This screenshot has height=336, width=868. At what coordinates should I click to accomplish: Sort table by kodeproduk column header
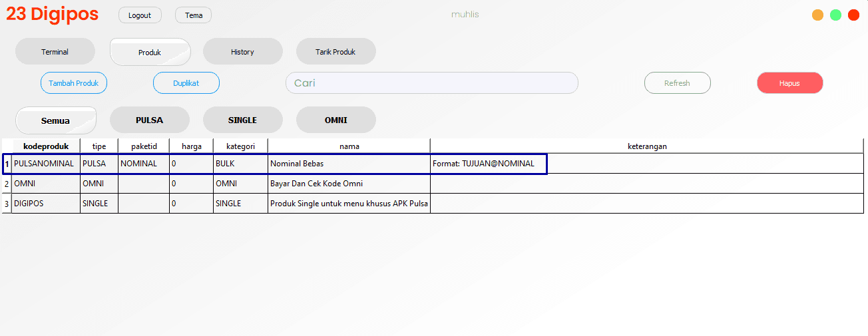(x=46, y=146)
